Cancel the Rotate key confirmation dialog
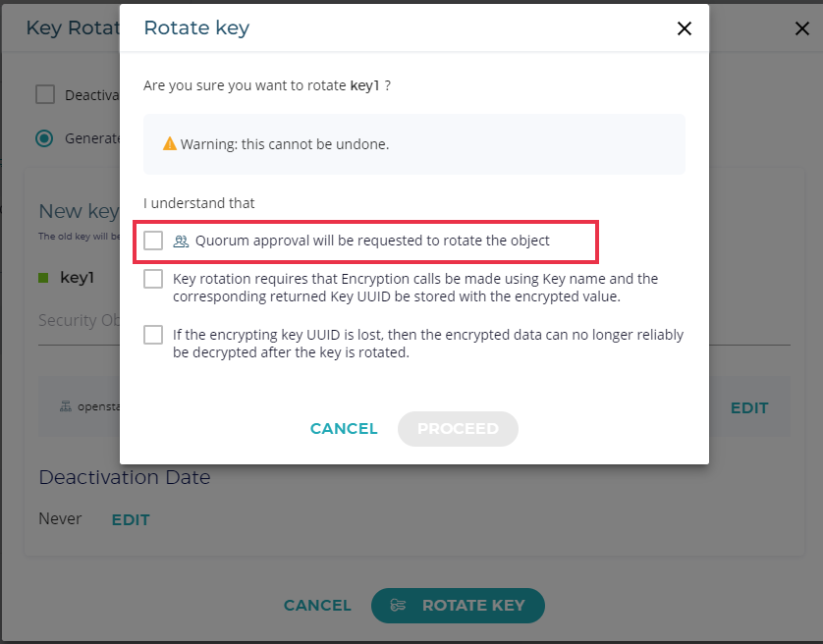This screenshot has height=644, width=823. [344, 429]
